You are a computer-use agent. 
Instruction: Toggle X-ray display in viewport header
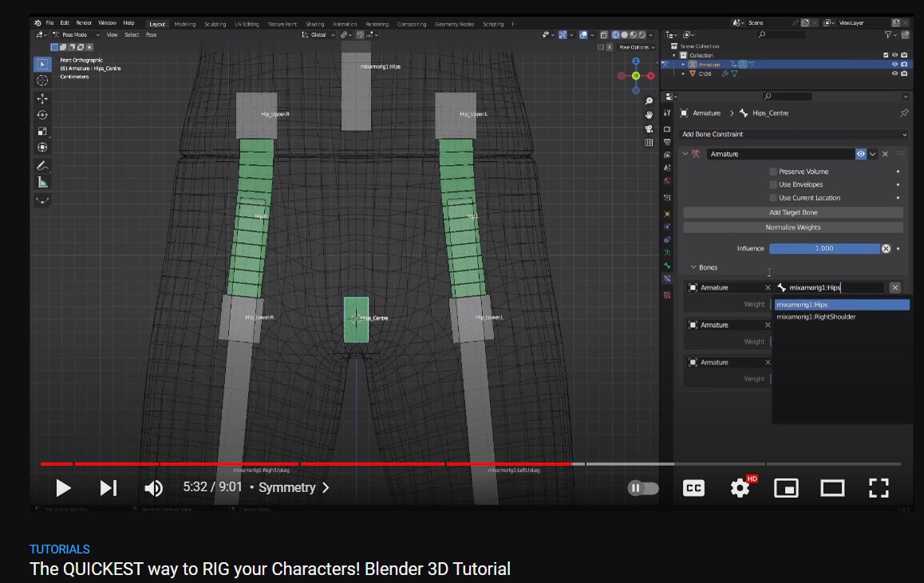(x=604, y=35)
